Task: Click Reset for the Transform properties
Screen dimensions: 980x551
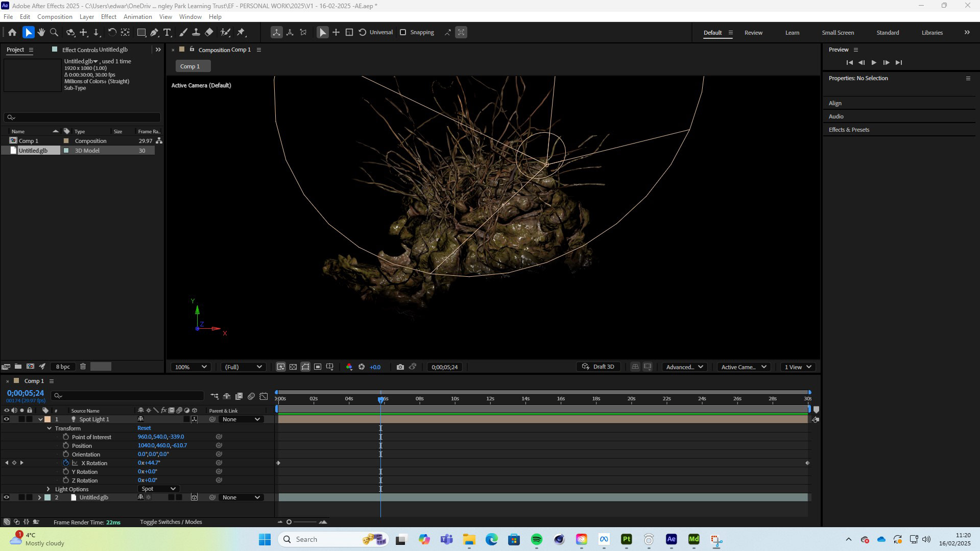Action: pos(144,428)
